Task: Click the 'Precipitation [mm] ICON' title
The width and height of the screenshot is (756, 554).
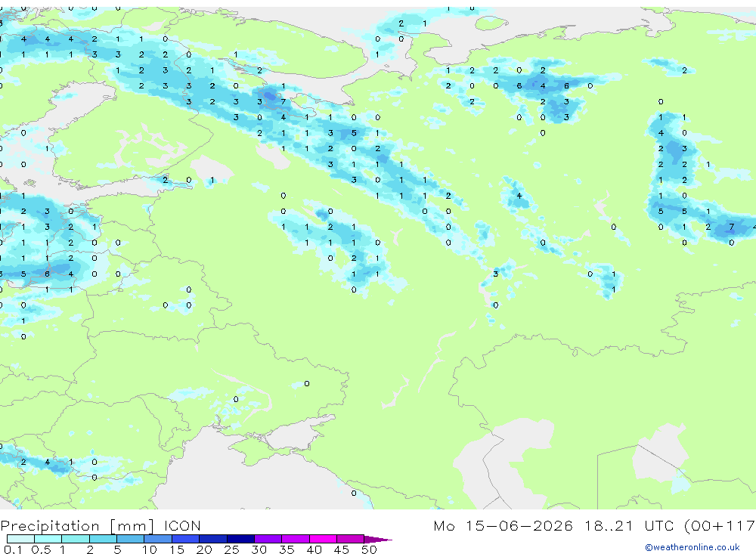Action: [x=101, y=525]
